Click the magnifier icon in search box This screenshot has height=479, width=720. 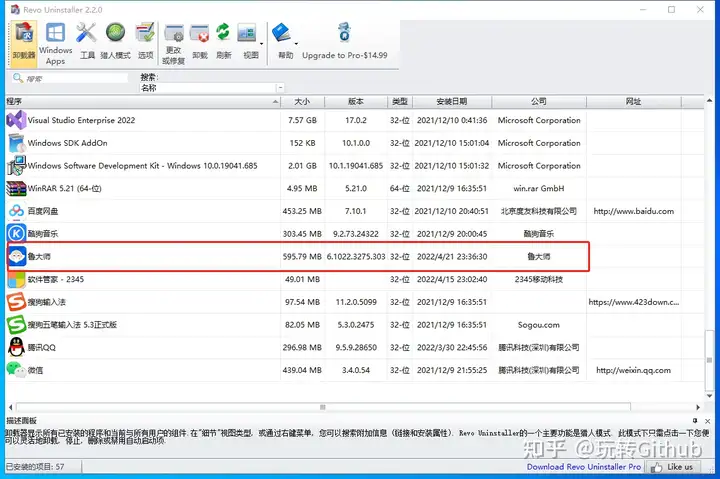tap(18, 78)
